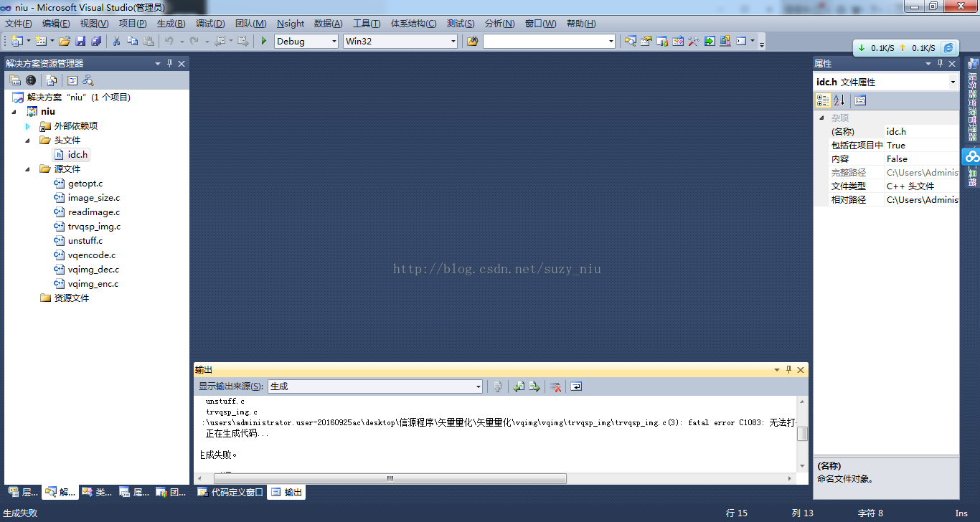Open the 生成(B) build menu

click(171, 24)
